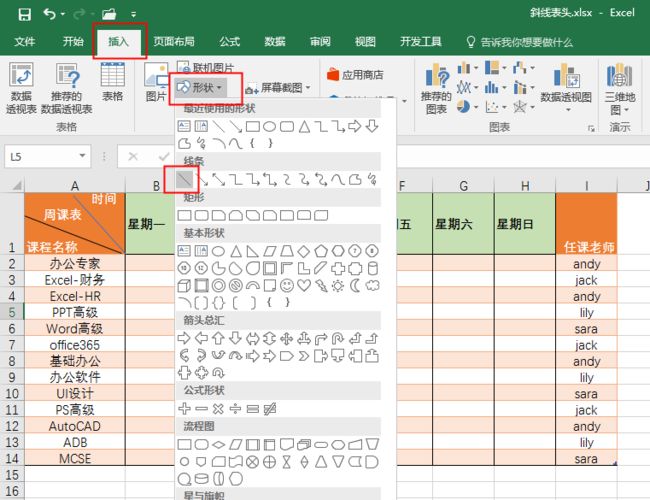Expand the 数据透视图 dropdown arrow
This screenshot has width=650, height=500.
(x=568, y=110)
